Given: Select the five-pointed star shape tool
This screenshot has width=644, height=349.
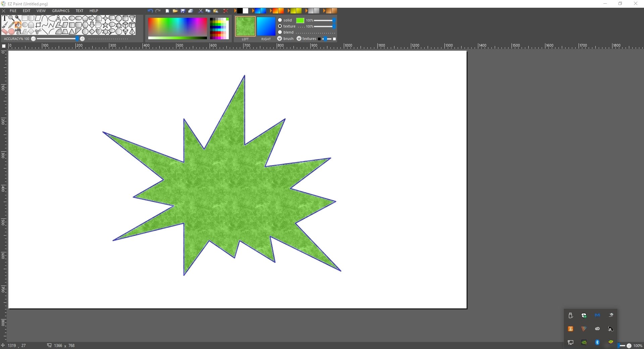Looking at the screenshot, I should [105, 25].
